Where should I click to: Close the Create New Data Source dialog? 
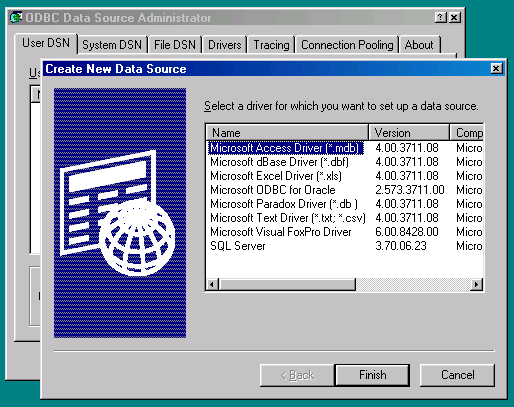(496, 69)
